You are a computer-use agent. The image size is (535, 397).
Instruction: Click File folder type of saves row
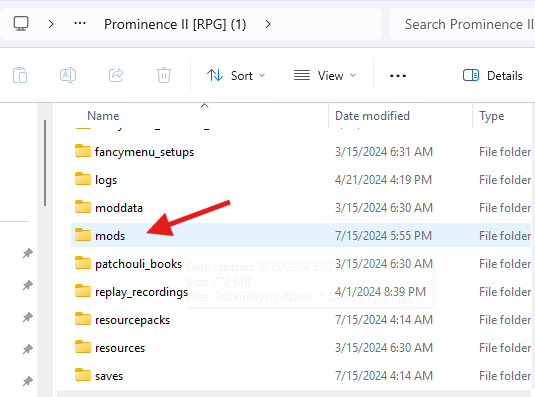(x=505, y=376)
